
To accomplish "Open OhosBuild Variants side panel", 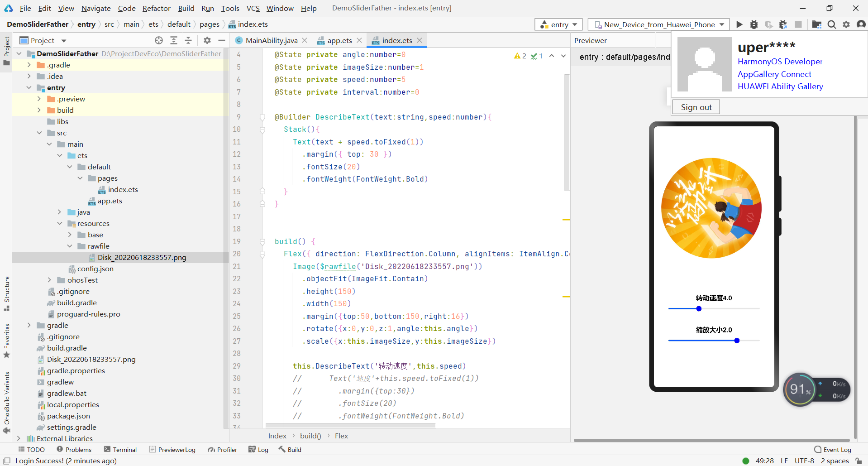I will (7, 403).
